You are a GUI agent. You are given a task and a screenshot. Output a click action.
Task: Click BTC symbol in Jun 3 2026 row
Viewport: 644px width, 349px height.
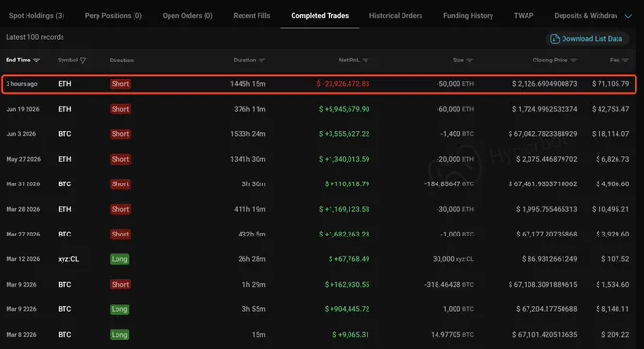(64, 134)
